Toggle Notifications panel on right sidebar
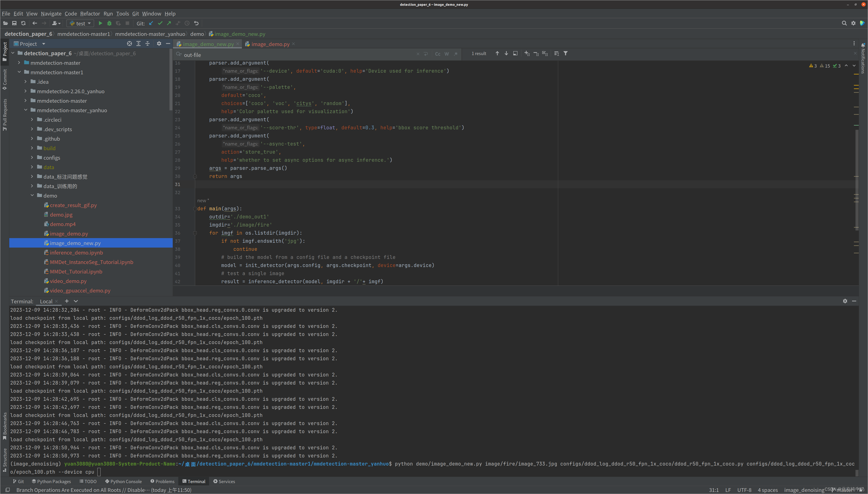 coord(863,58)
